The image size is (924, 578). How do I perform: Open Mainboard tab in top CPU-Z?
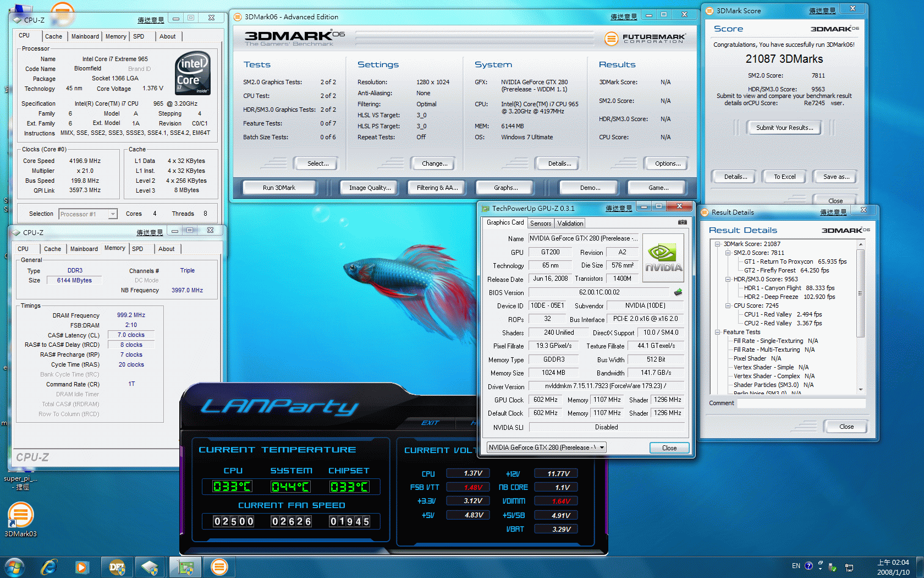(85, 36)
